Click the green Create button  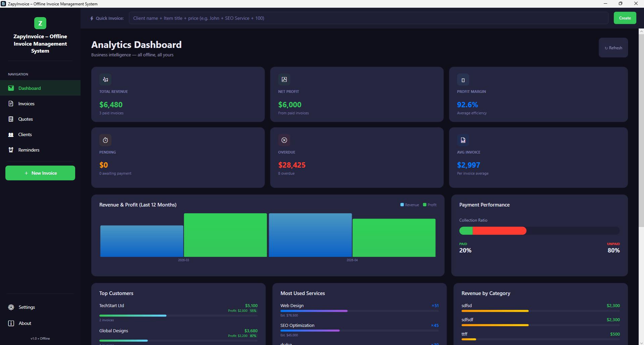[625, 18]
